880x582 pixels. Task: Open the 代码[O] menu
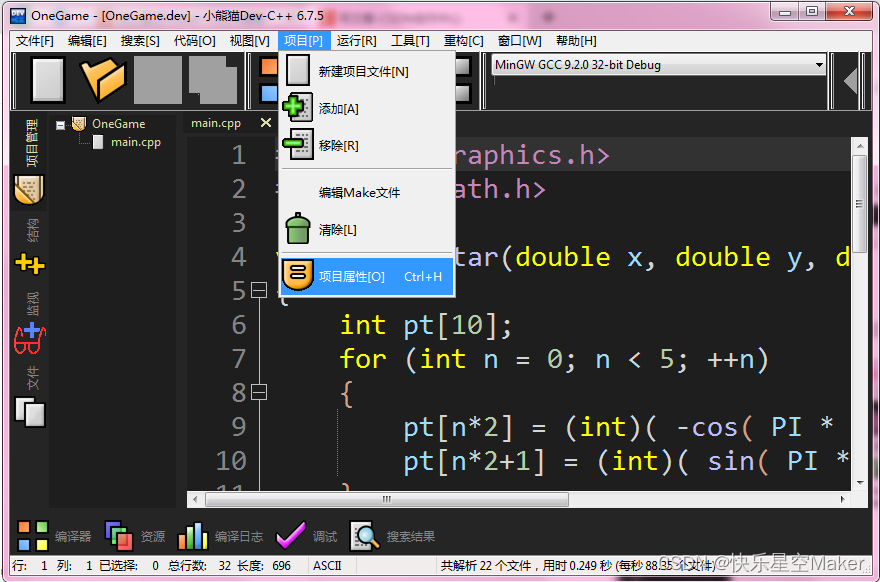tap(194, 41)
